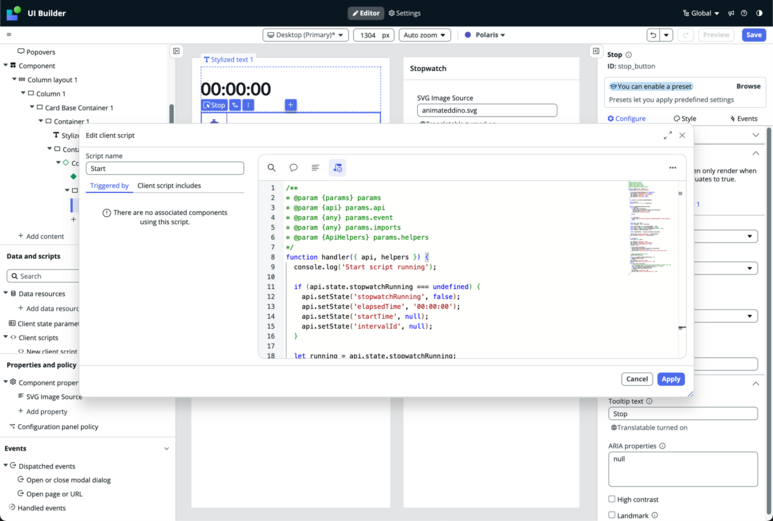The width and height of the screenshot is (773, 521).
Task: Click the info icon beside ARIA properties
Action: [x=663, y=446]
